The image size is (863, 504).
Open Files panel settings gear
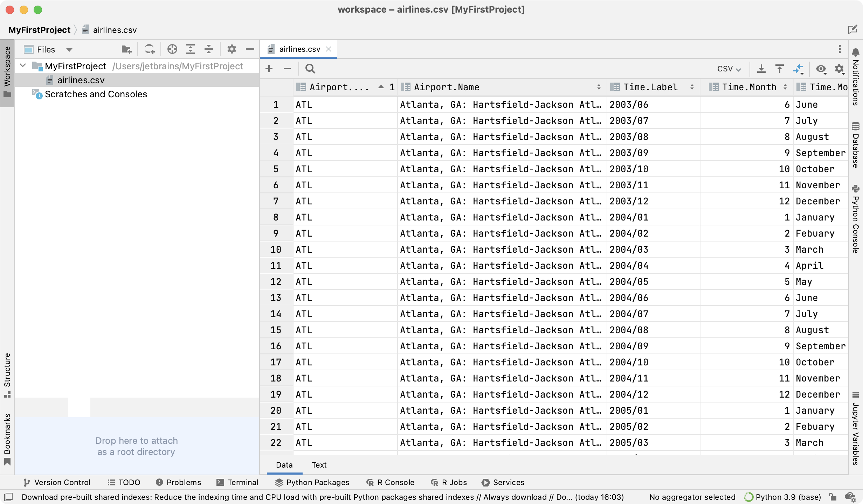point(232,49)
